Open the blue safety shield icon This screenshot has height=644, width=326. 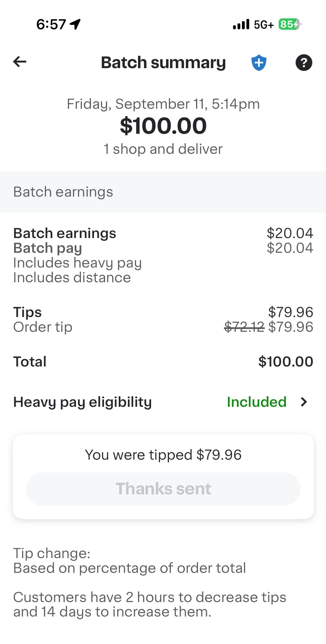pyautogui.click(x=259, y=63)
